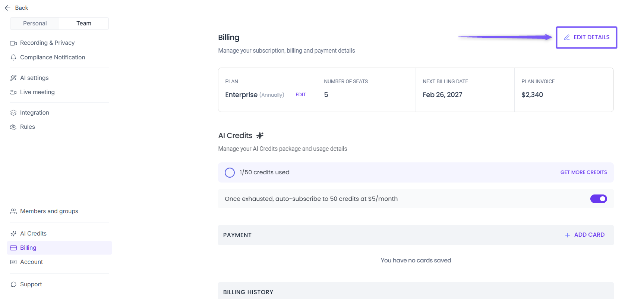
Task: Click EDIT next to Enterprise plan
Action: click(x=300, y=95)
